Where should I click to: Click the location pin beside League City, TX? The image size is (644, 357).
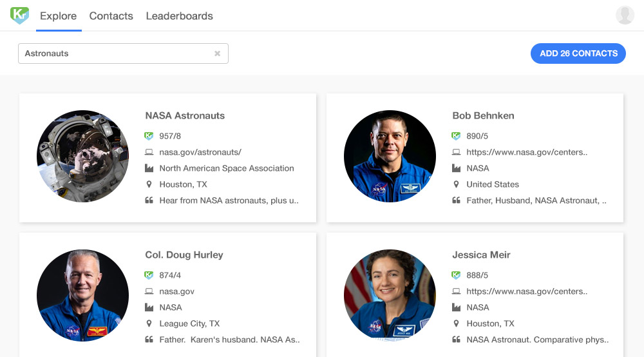tap(149, 323)
